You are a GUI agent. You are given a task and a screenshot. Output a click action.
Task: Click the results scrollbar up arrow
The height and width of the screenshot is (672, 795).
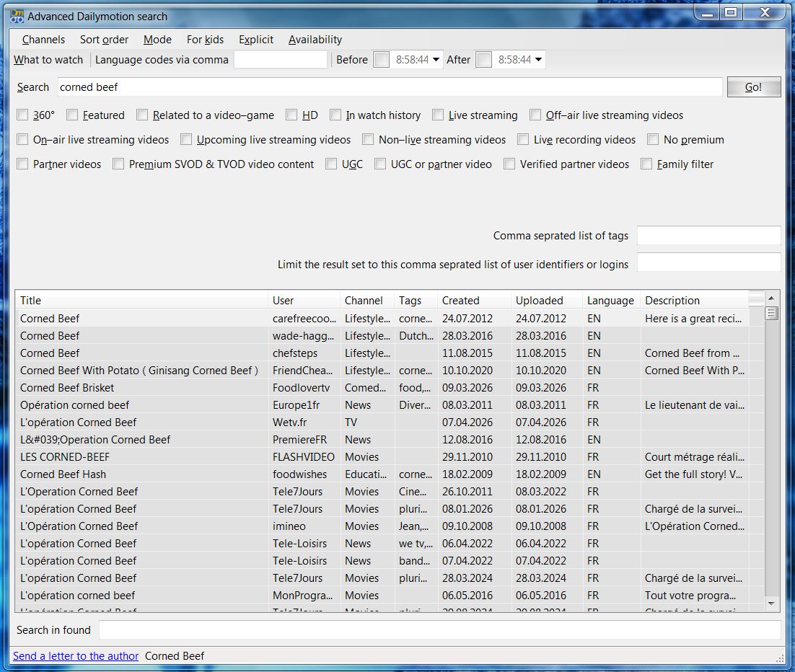point(772,299)
